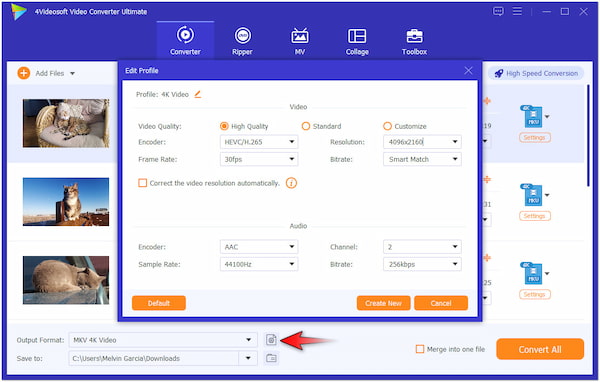Edit the profile name with pencil icon

197,94
